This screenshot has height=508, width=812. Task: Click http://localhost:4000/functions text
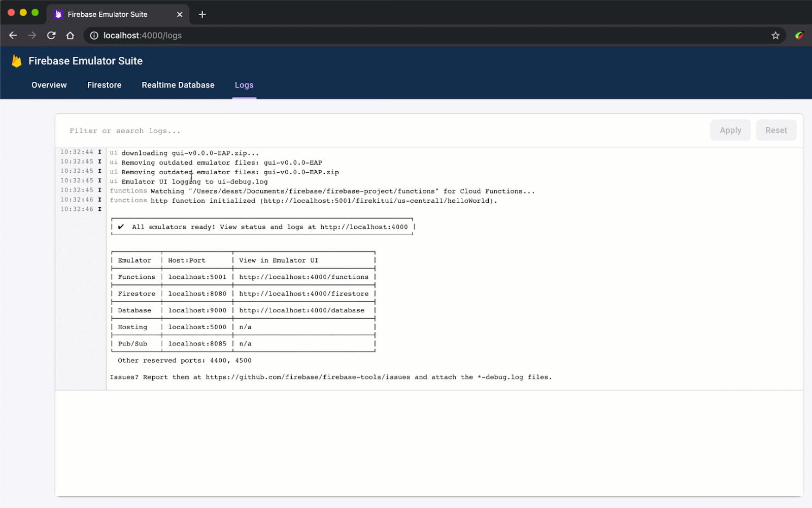tap(303, 277)
